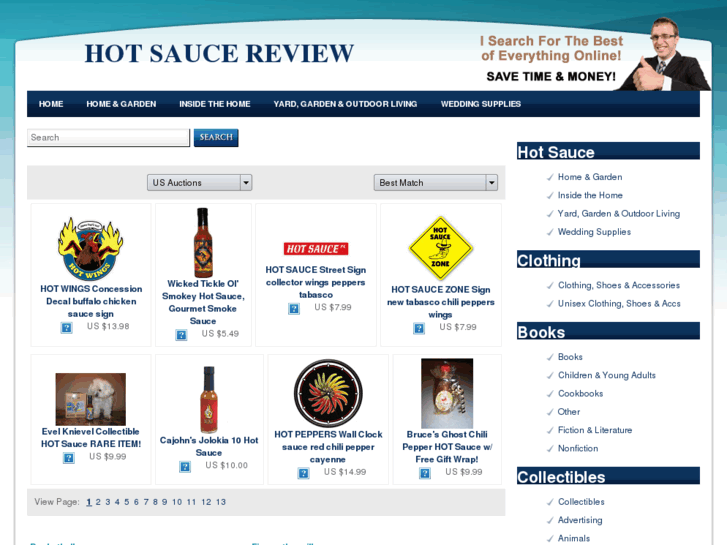Open sidebar link Children & Young Adults
Viewport: 727px width, 545px height.
[x=606, y=375]
